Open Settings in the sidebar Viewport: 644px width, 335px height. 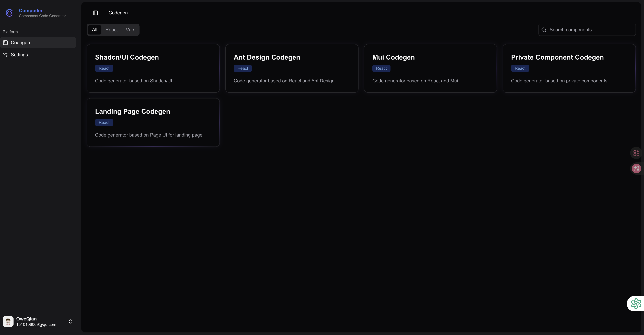[x=19, y=55]
